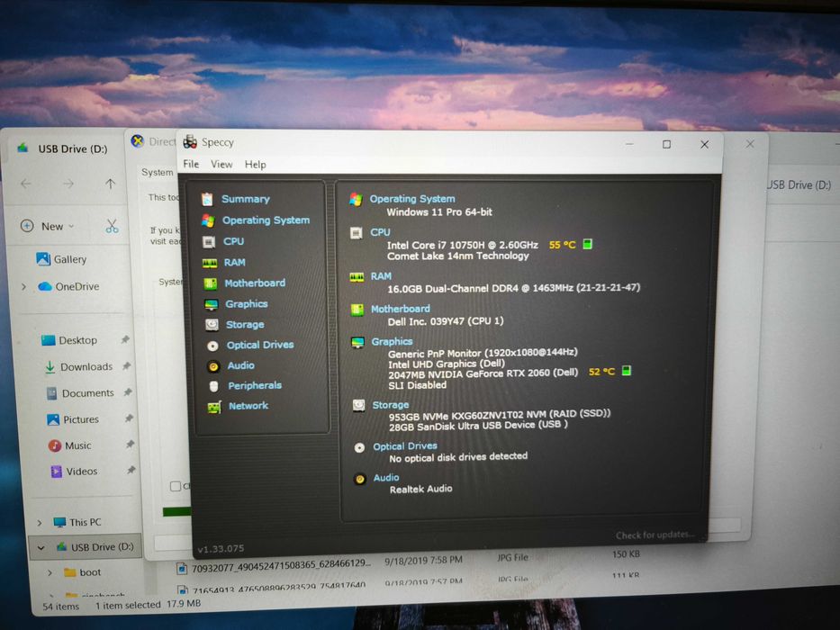The height and width of the screenshot is (630, 840).
Task: Open Speccy View menu
Action: coord(221,165)
